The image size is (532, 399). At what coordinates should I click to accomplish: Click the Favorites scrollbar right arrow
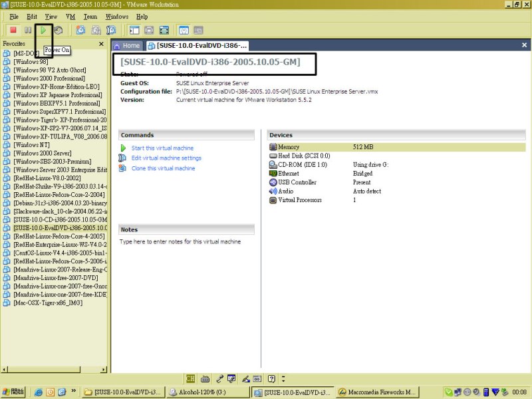click(x=104, y=369)
